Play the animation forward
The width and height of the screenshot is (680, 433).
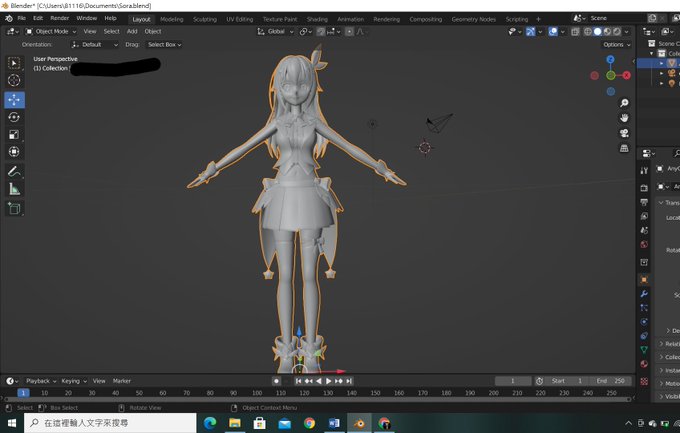tap(329, 381)
